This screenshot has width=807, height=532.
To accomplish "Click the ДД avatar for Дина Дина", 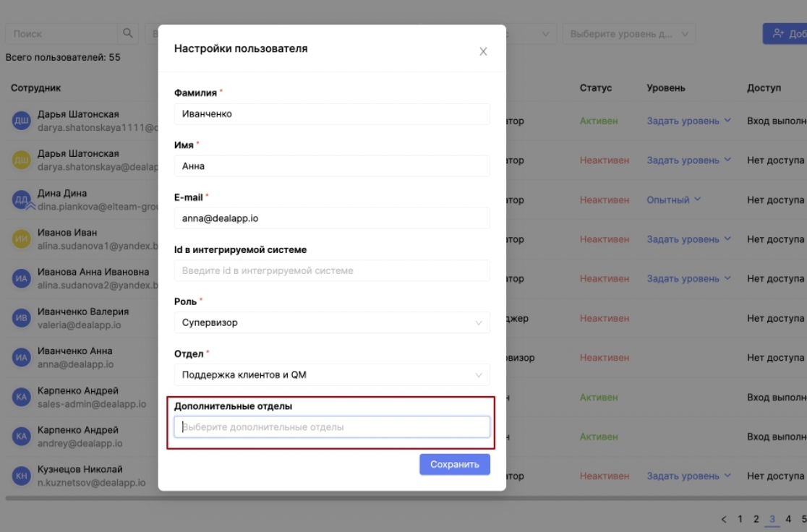I will point(22,199).
